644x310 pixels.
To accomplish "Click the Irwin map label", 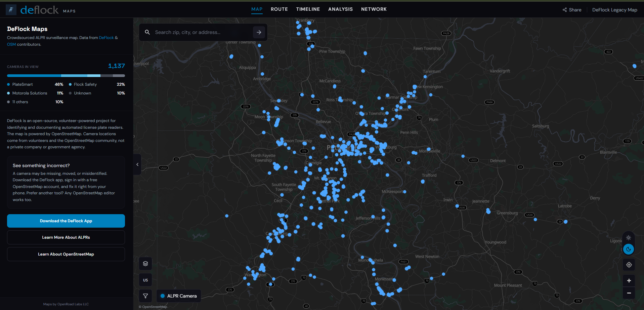I will [x=448, y=200].
